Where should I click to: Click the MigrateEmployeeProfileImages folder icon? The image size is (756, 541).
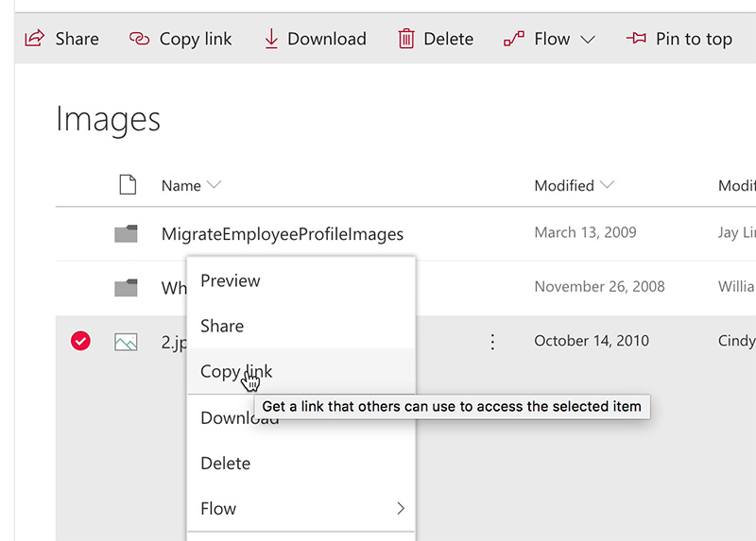tap(126, 234)
